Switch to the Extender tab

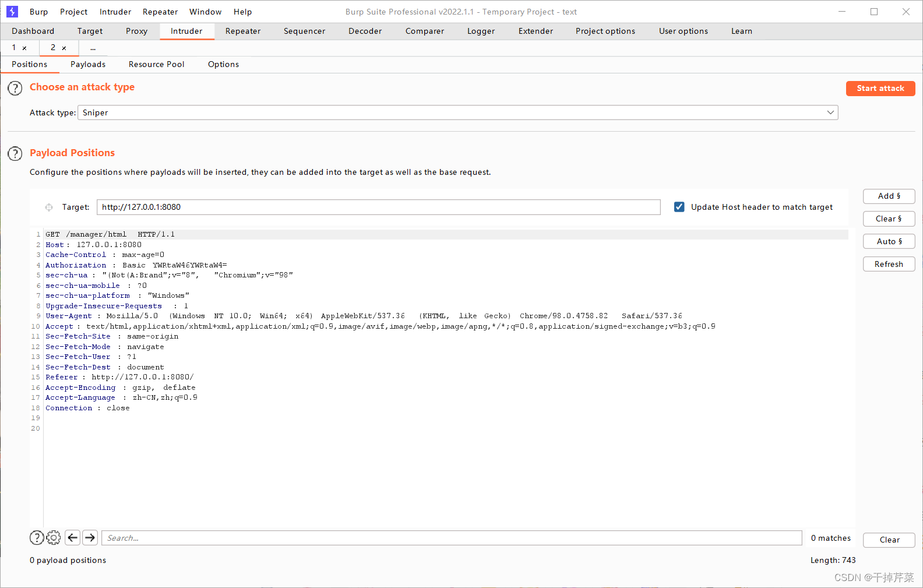(536, 31)
